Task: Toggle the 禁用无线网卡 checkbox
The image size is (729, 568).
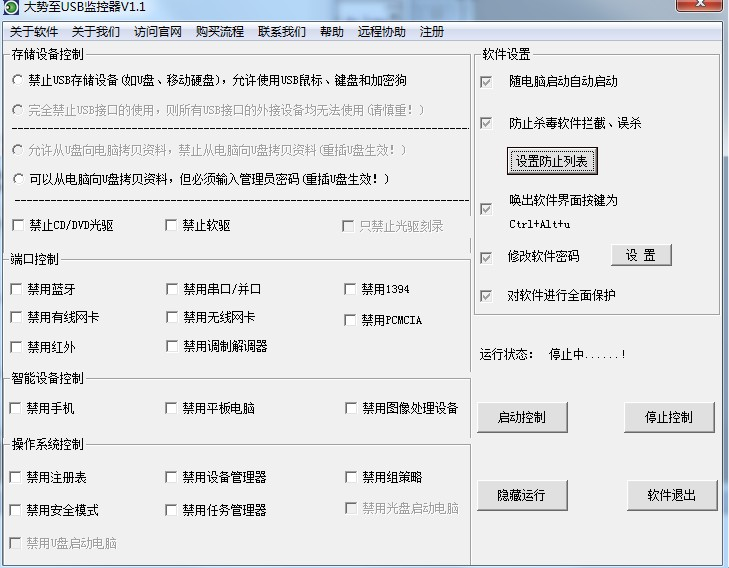Action: tap(173, 318)
